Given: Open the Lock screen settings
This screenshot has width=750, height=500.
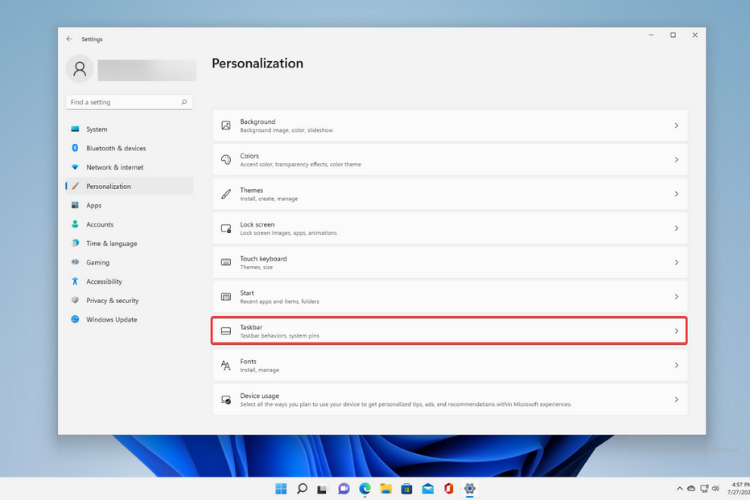Looking at the screenshot, I should click(x=449, y=228).
